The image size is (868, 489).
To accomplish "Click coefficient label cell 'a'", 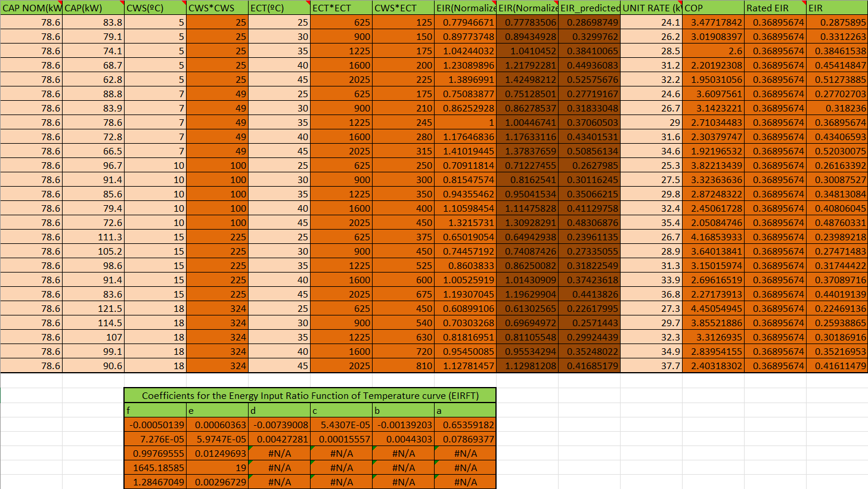I will pos(465,410).
